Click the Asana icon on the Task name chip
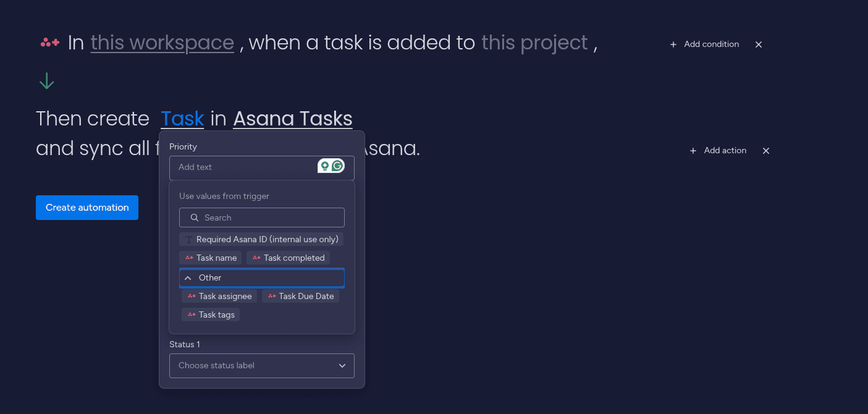Image resolution: width=868 pixels, height=414 pixels. click(190, 258)
